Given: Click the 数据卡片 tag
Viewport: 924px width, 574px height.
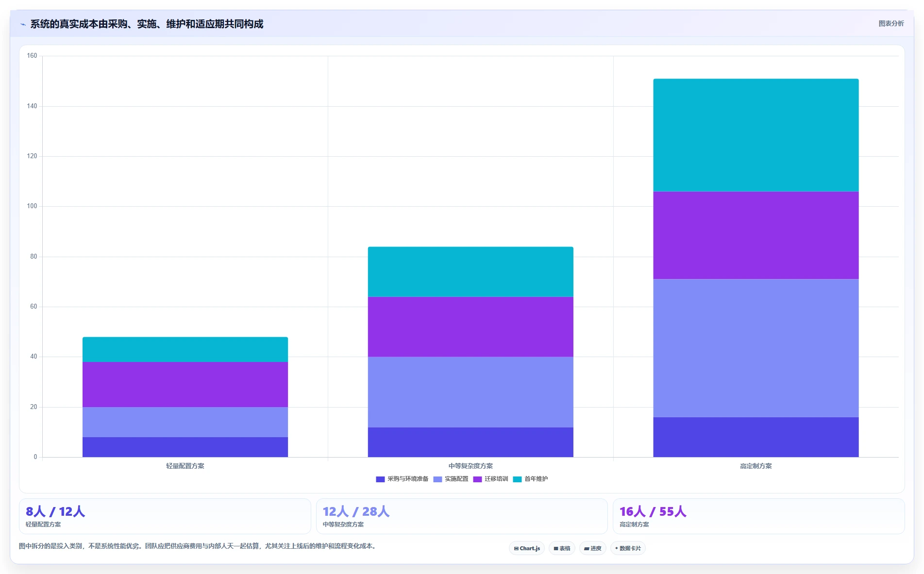Looking at the screenshot, I should point(628,548).
